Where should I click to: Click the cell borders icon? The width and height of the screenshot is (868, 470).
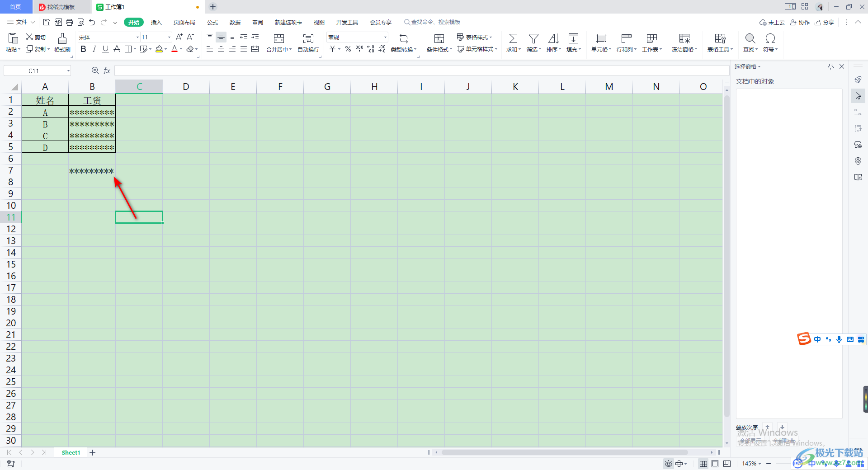pos(128,49)
